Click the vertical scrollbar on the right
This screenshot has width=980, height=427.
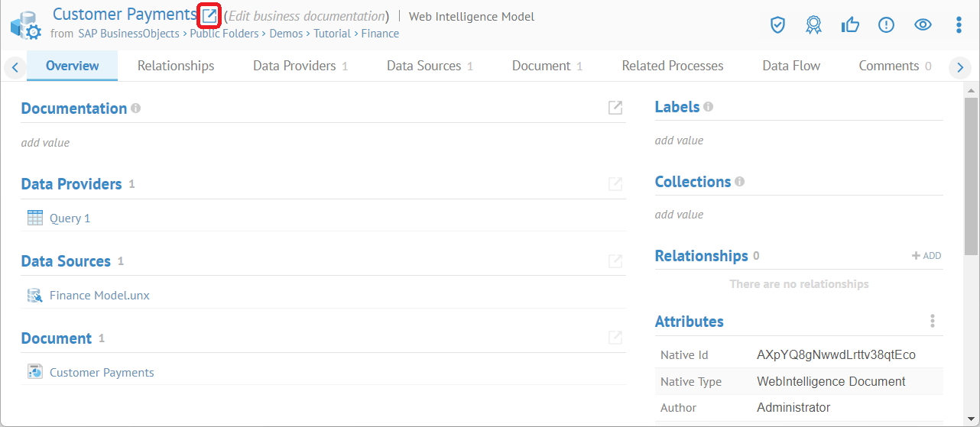coord(971,176)
